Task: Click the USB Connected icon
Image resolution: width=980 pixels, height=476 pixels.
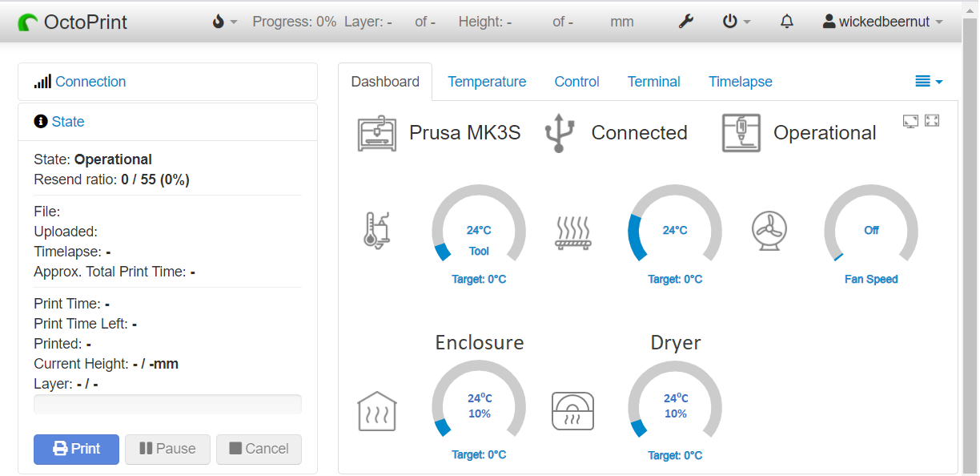Action: tap(559, 131)
